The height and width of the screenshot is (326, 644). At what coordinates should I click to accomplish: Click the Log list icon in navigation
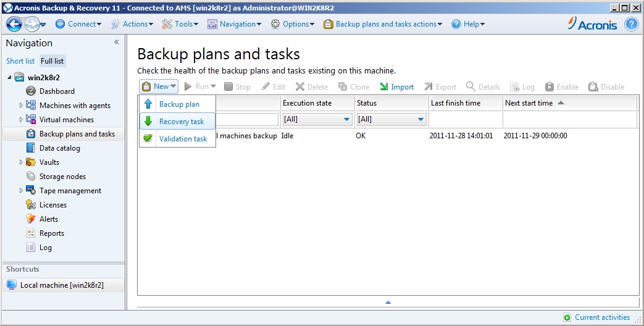click(x=31, y=247)
